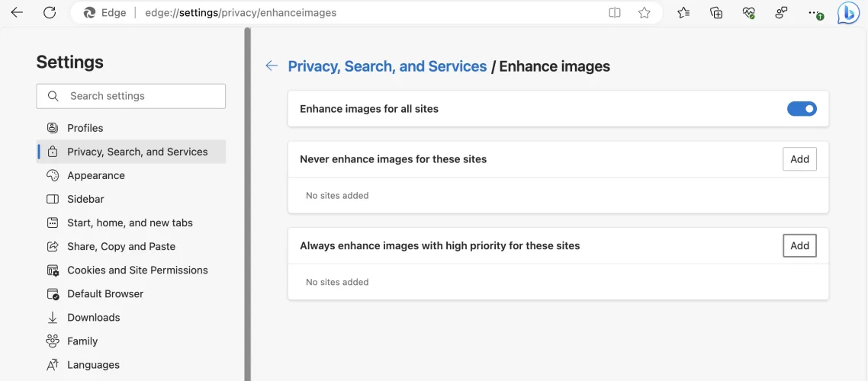The image size is (868, 381).
Task: Open the Collections toolbar icon
Action: pos(716,13)
